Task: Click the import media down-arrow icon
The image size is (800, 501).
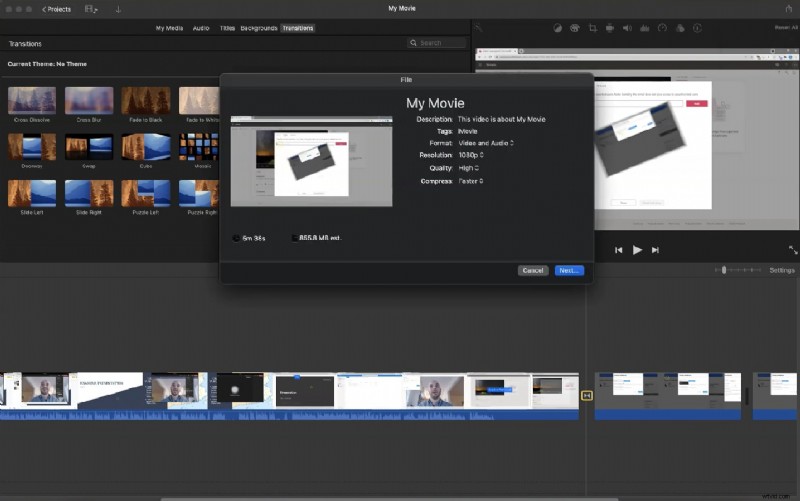Action: click(x=118, y=9)
